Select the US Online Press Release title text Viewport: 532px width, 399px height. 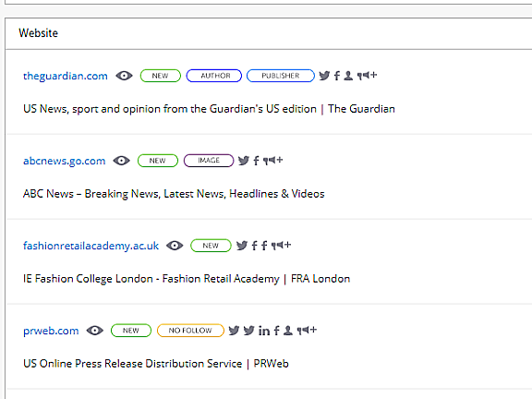click(156, 363)
